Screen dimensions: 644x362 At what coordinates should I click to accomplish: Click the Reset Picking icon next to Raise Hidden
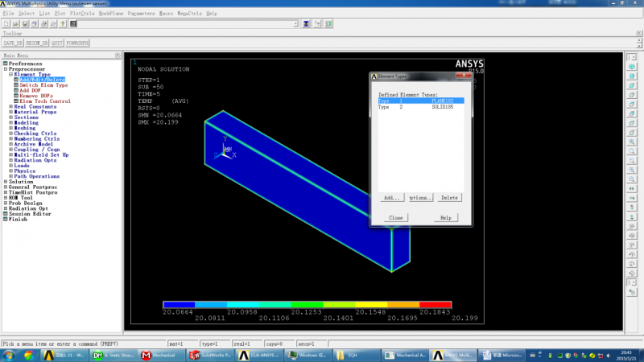[x=317, y=24]
